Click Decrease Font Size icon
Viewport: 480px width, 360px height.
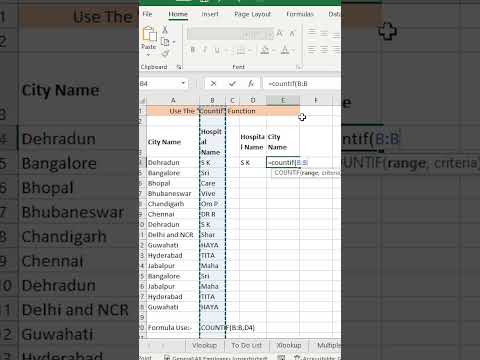click(292, 33)
